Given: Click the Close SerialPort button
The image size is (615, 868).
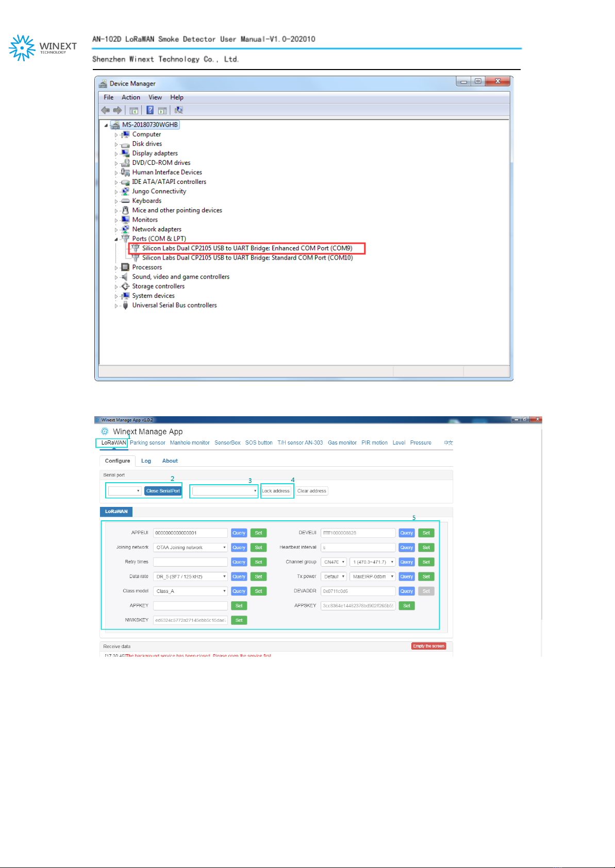Looking at the screenshot, I should (x=163, y=491).
